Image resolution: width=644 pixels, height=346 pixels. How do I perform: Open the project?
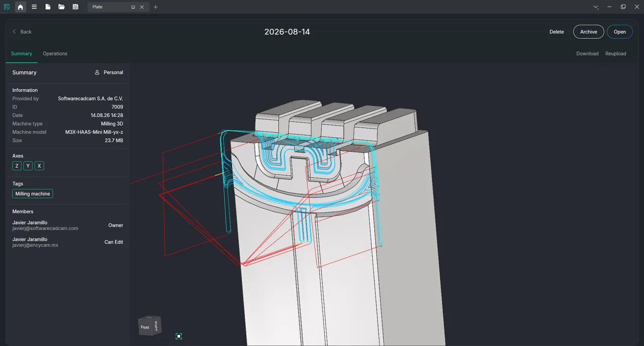click(620, 32)
